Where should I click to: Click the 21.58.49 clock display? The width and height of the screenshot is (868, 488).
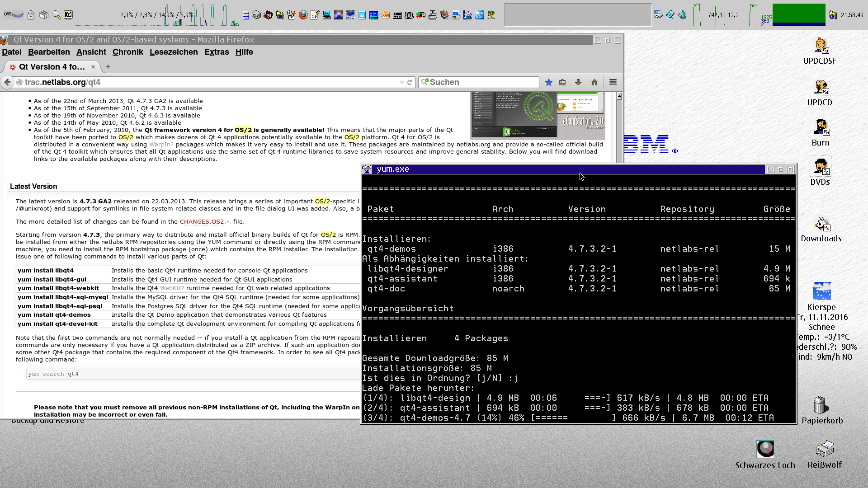[x=852, y=15]
